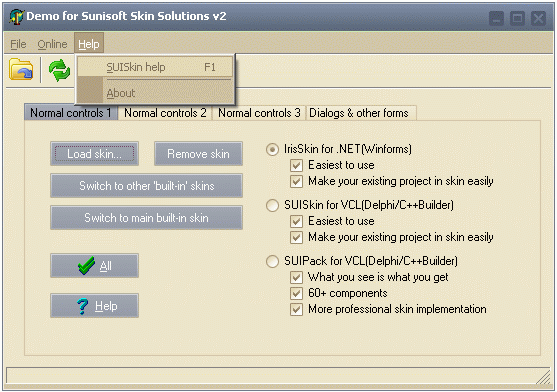This screenshot has height=392, width=557.
Task: Choose About from the Help menu
Action: (x=155, y=93)
